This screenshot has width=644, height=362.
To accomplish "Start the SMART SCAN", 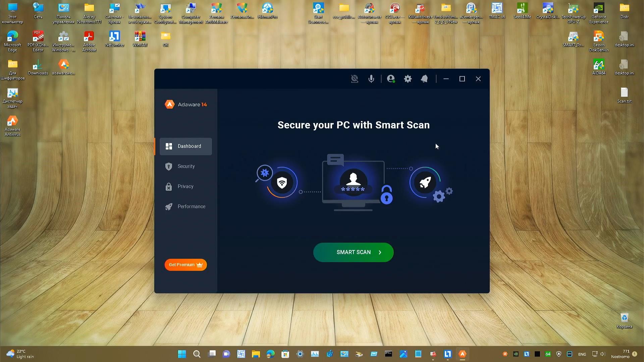I will (x=353, y=252).
